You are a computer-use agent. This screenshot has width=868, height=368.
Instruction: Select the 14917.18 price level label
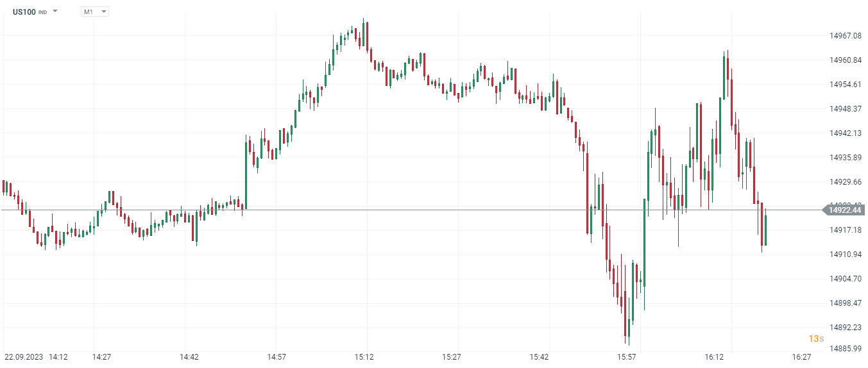[x=844, y=230]
